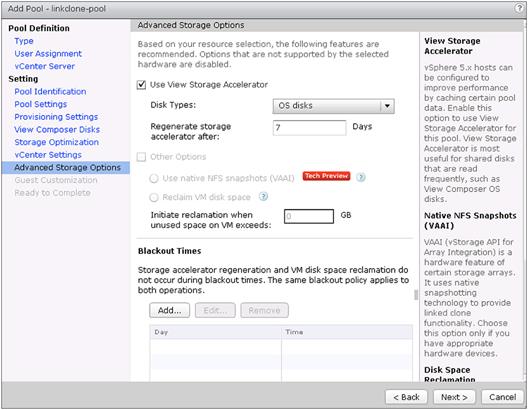Viewport: 528px width, 410px height.
Task: Toggle the Other Options checkbox
Action: tap(141, 157)
